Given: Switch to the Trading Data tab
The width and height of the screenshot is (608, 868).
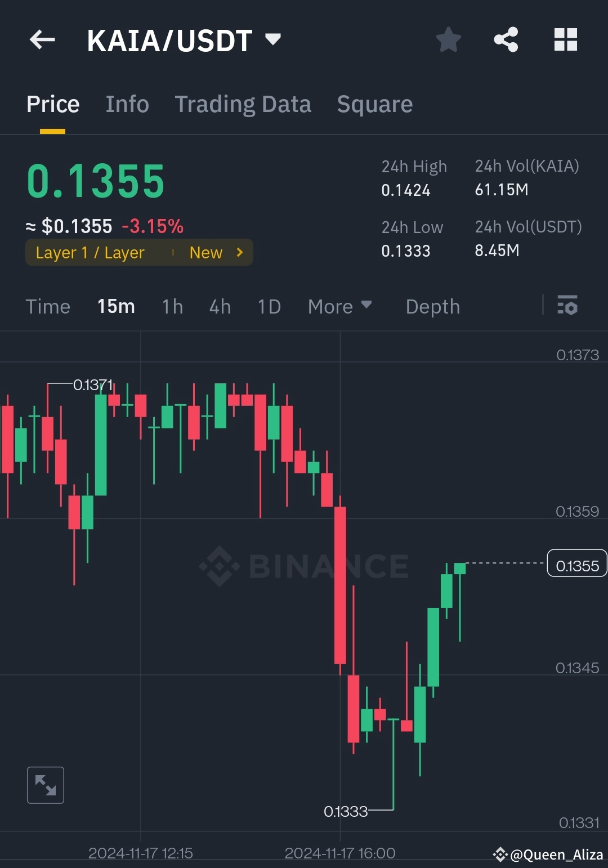Looking at the screenshot, I should coord(243,104).
